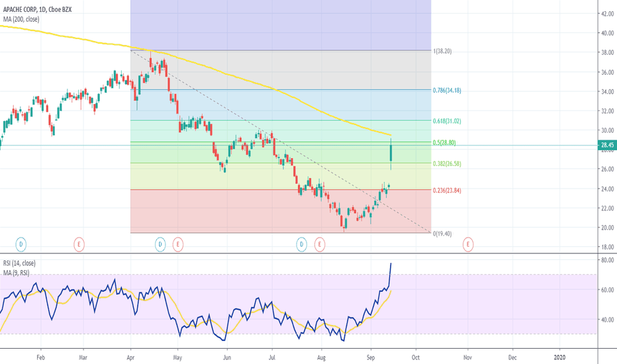Open the April dividend D marker
Viewport: 617px width, 364px height.
tap(160, 244)
